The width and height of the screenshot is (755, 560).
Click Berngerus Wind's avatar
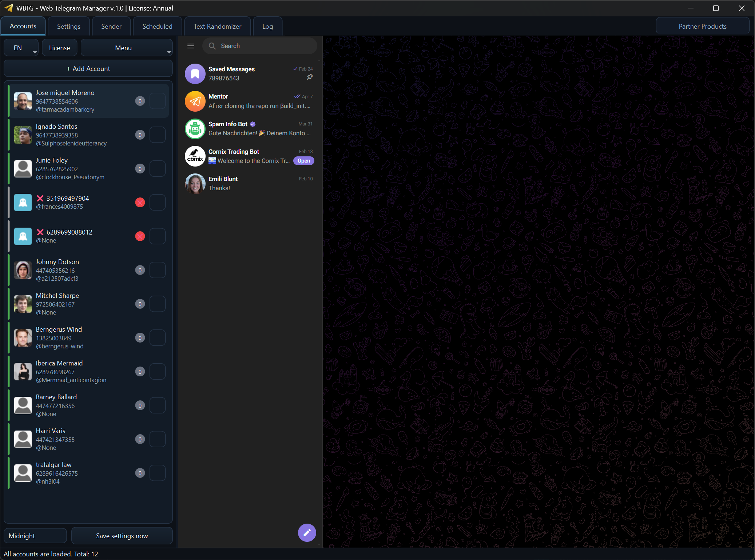pos(23,338)
